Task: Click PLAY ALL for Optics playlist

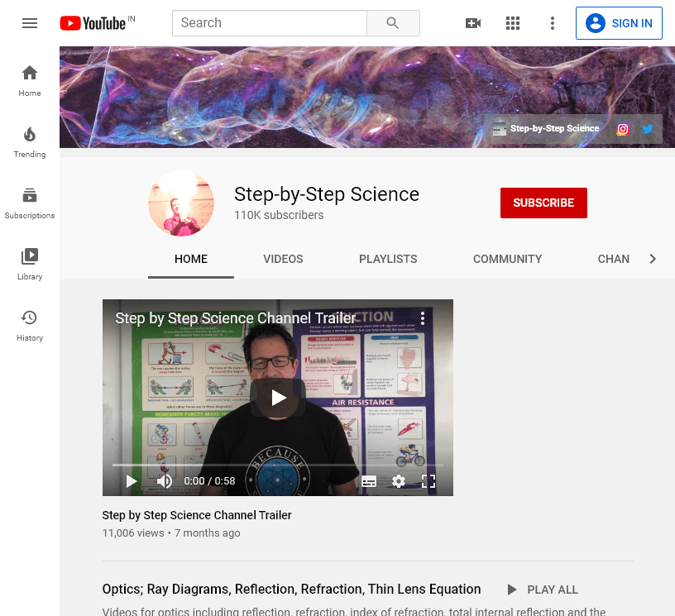Action: (543, 590)
